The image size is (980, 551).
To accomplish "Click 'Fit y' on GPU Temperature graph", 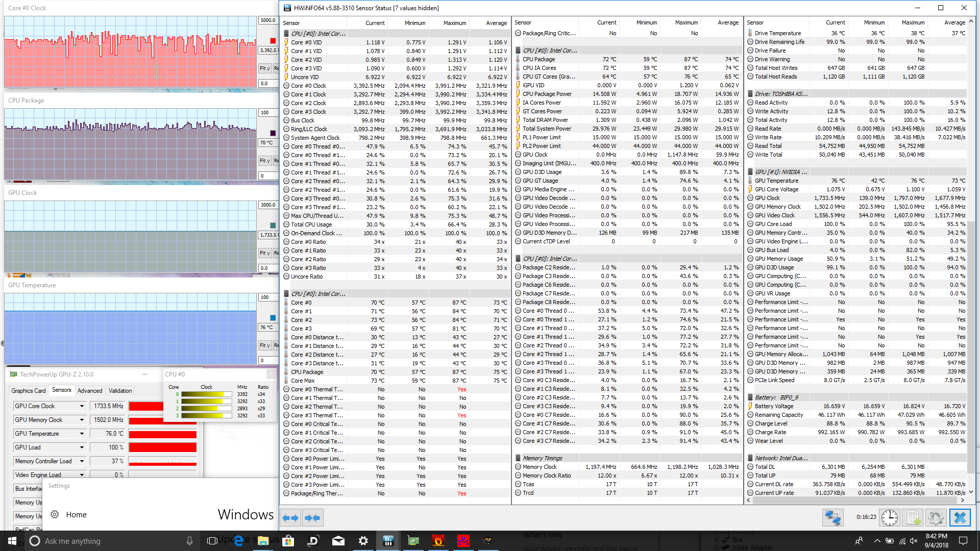I will (265, 345).
